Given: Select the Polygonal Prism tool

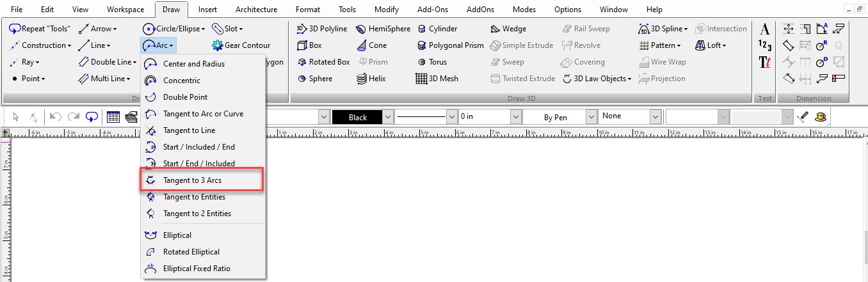Looking at the screenshot, I should (450, 45).
